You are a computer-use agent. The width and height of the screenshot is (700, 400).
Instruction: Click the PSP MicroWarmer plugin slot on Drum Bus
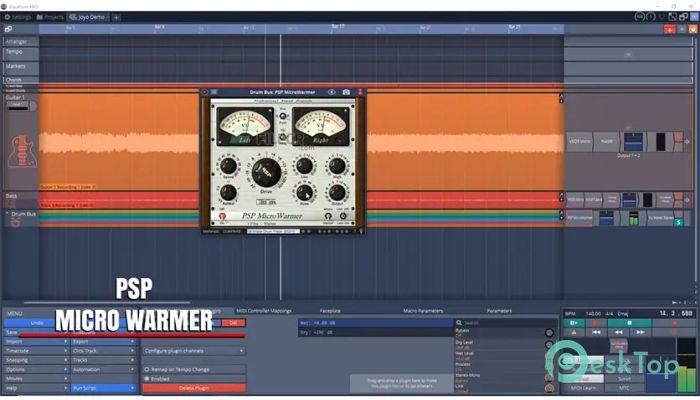pos(580,218)
